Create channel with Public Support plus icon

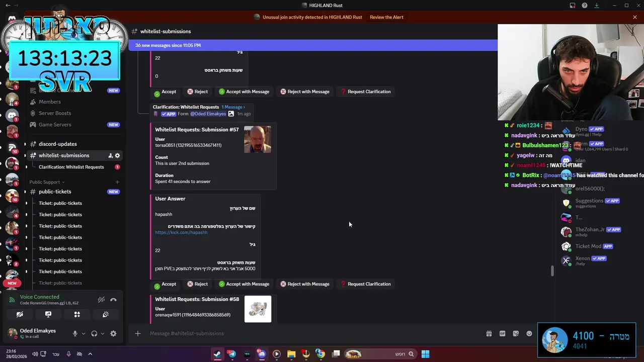coord(117,182)
